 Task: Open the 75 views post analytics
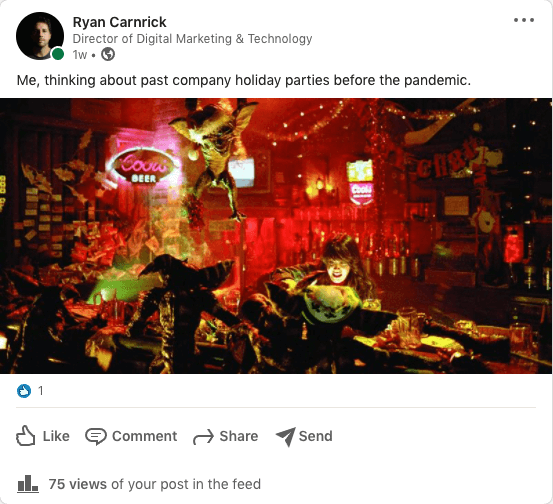click(x=154, y=484)
